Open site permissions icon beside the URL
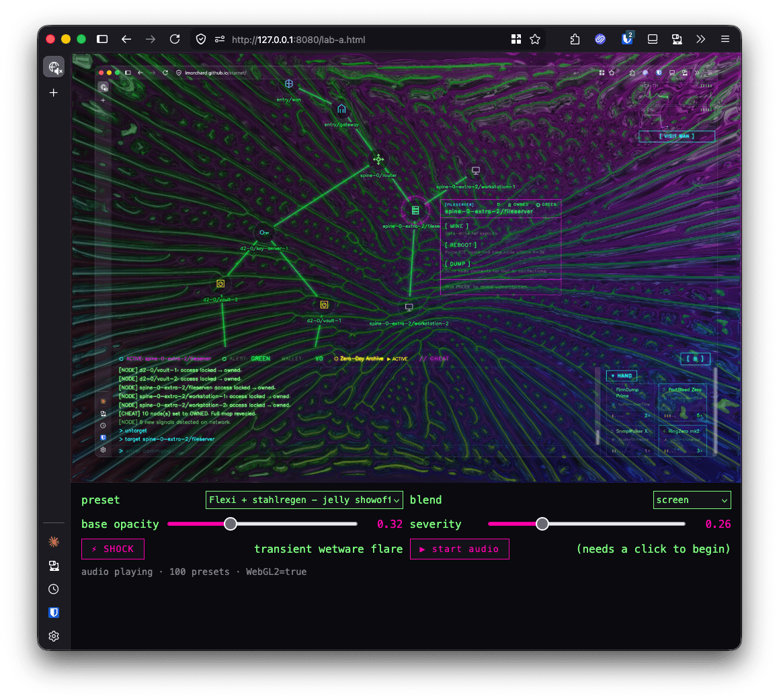Screen dimensions: 779x700 220,39
